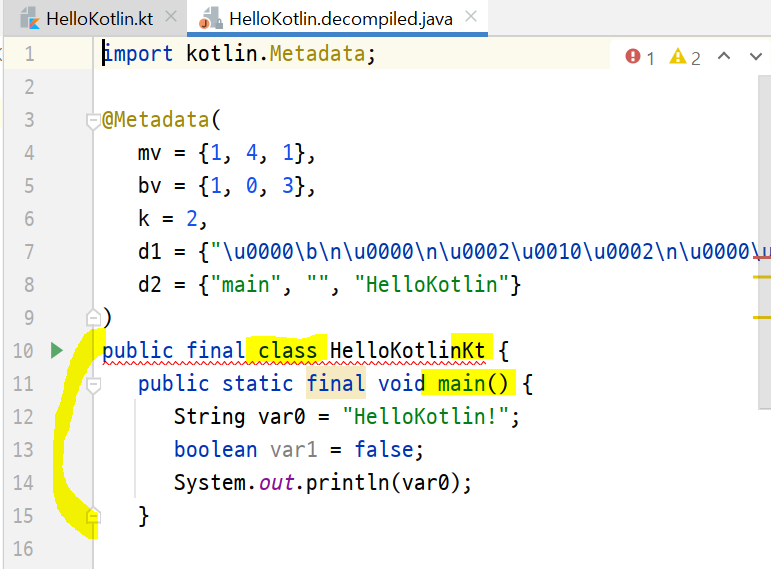
Task: Click the "HelloKotlin" string in d2 array
Action: pyautogui.click(x=432, y=285)
